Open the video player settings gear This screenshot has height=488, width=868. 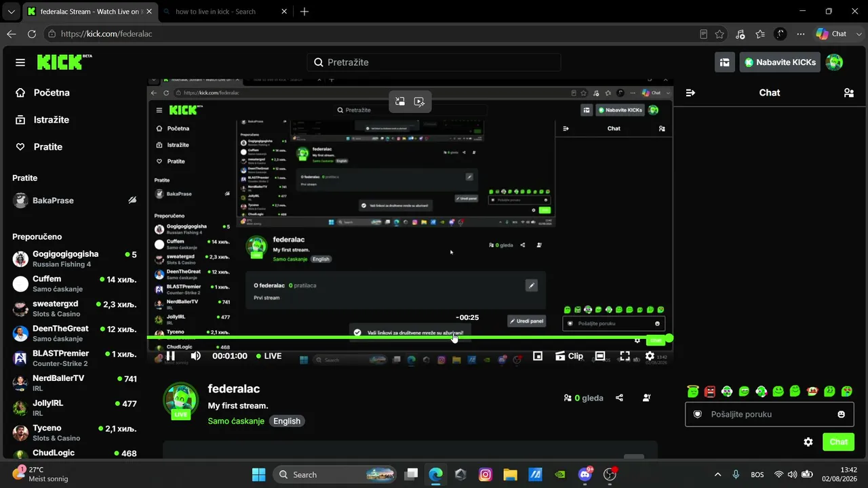click(650, 356)
